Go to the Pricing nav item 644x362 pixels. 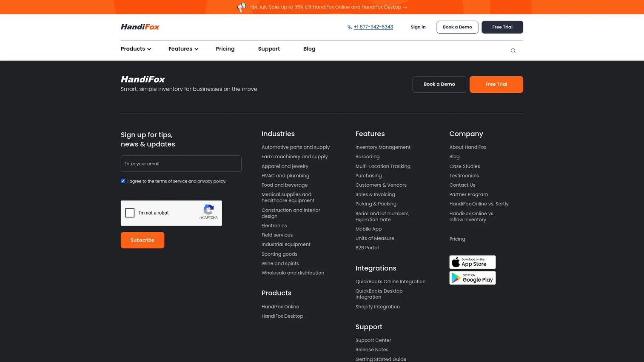225,49
